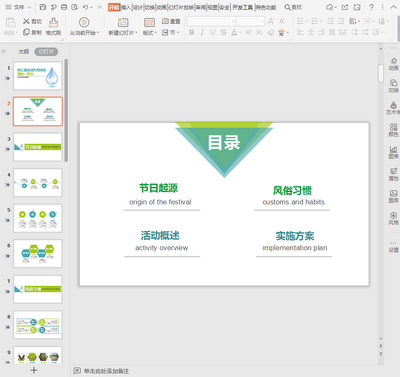The height and width of the screenshot is (377, 400).
Task: Click the Cut (剪切) button
Action: (32, 21)
